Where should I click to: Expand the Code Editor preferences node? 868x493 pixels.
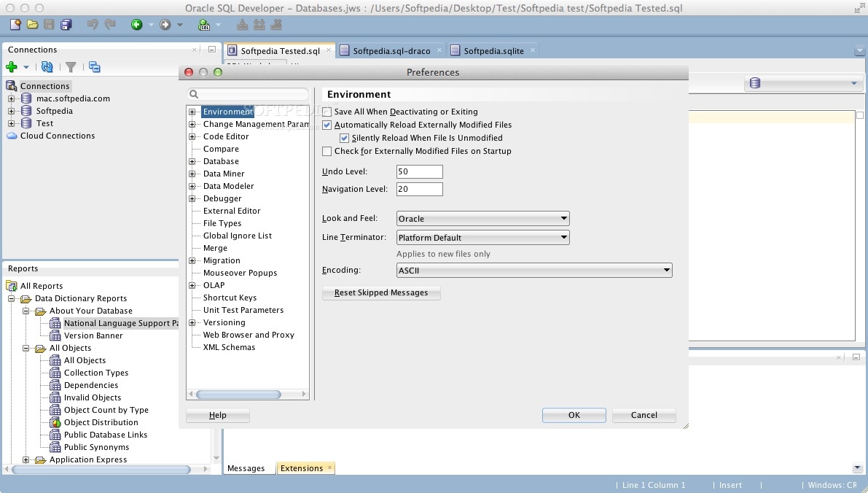pos(192,136)
